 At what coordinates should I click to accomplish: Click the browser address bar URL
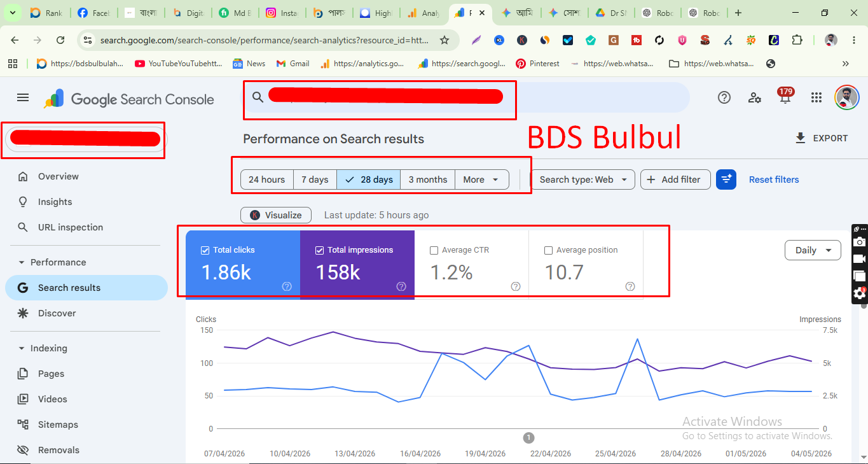[x=264, y=40]
